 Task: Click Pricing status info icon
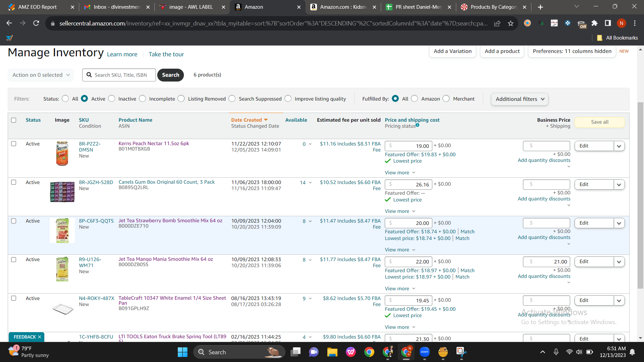coord(417,125)
